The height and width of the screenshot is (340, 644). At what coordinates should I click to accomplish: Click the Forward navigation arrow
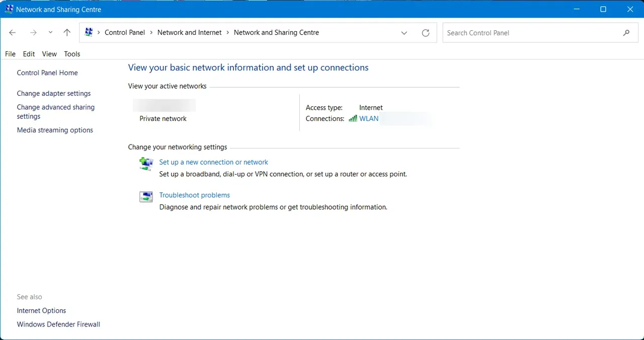(x=33, y=33)
